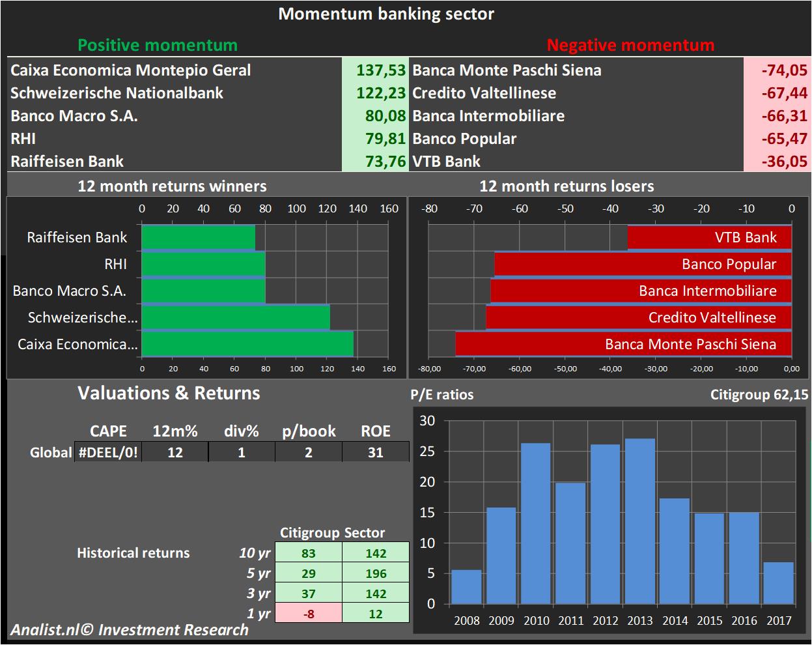Select the '#DEEL/0!' error cell
Screen dimensions: 812x645
pyautogui.click(x=108, y=452)
